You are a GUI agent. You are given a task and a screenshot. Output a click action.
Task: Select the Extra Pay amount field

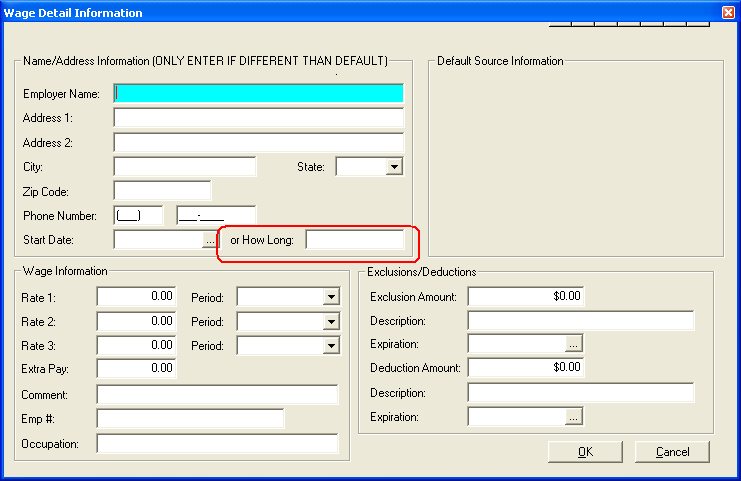137,369
